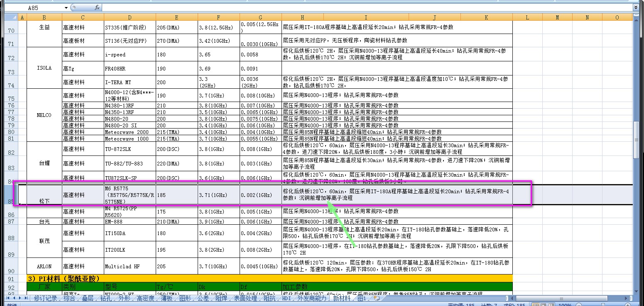Select column D header
Image resolution: width=644 pixels, height=306 pixels.
(x=130, y=17)
